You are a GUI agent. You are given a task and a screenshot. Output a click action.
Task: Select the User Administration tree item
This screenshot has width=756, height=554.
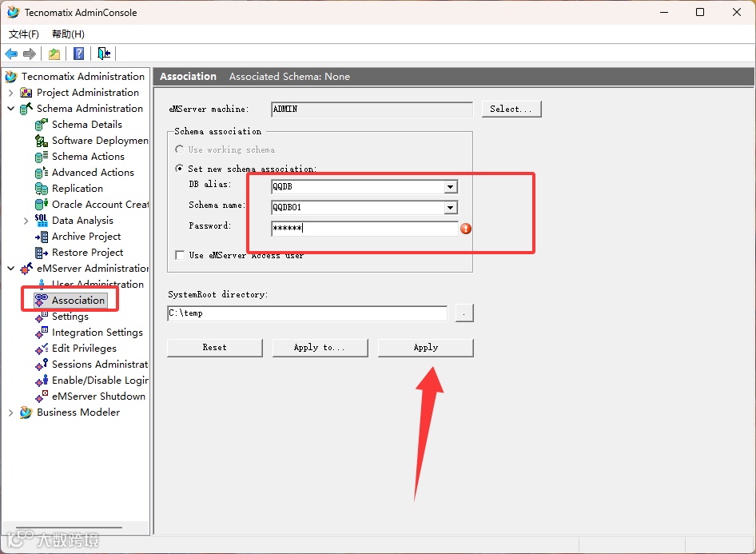coord(97,285)
